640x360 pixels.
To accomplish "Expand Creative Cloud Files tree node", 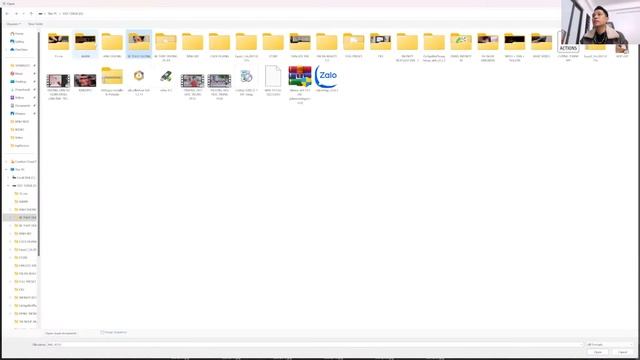I will click(7, 162).
